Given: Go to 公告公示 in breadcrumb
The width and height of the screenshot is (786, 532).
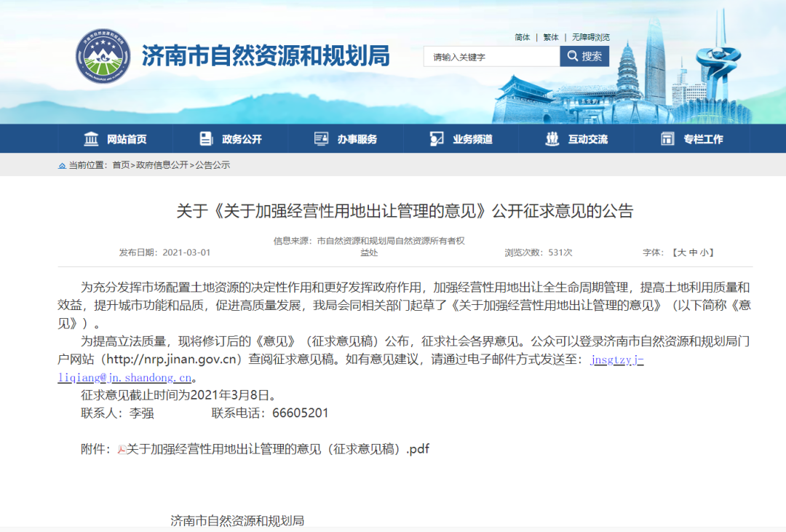Looking at the screenshot, I should point(213,165).
